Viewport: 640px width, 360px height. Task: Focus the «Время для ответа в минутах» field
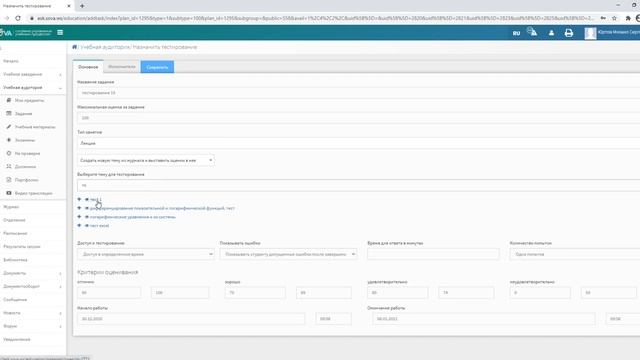(433, 254)
